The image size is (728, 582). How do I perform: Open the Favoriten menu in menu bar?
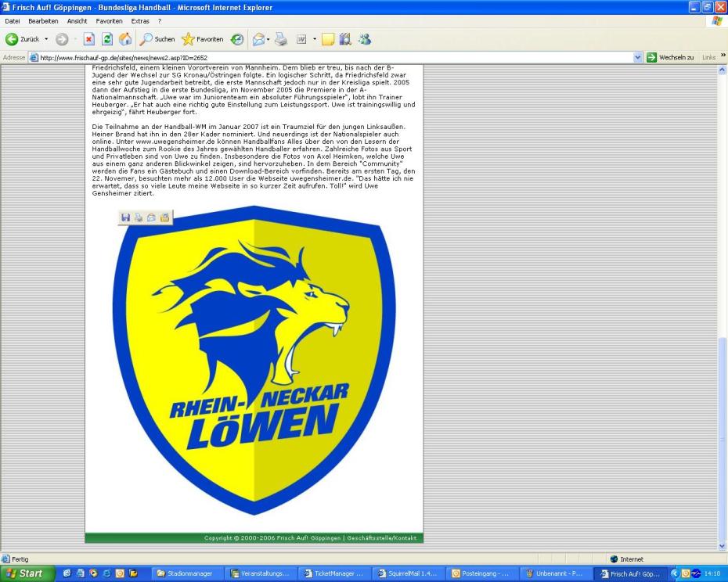point(109,21)
